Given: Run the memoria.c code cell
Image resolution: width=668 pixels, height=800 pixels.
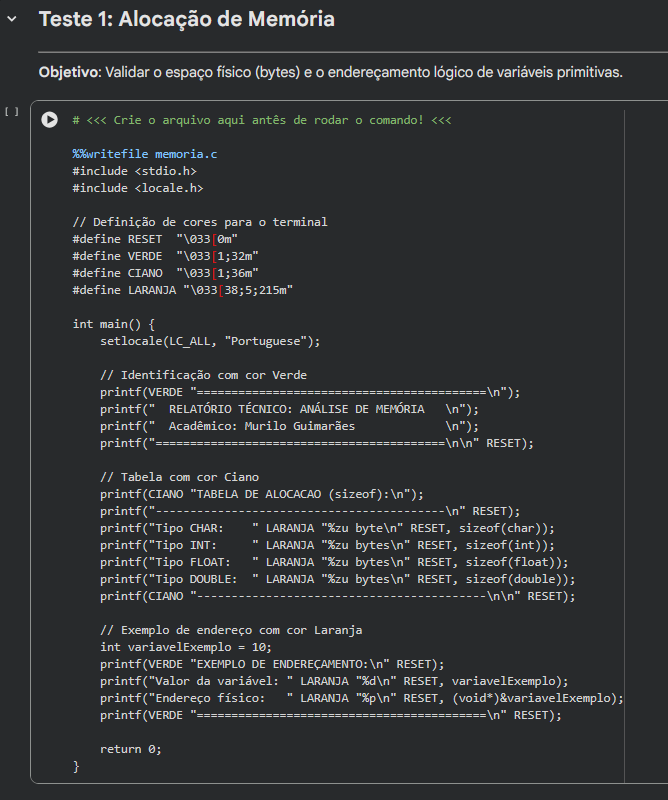Looking at the screenshot, I should pyautogui.click(x=49, y=120).
